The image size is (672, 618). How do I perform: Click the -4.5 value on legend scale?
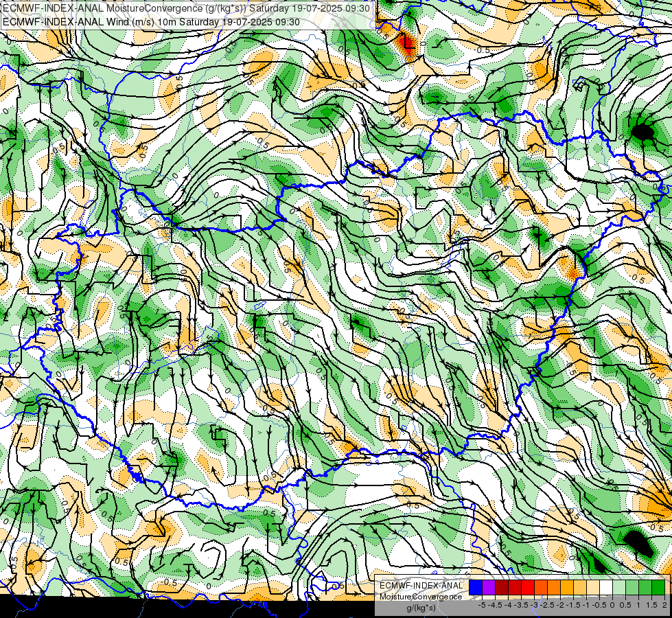click(495, 605)
